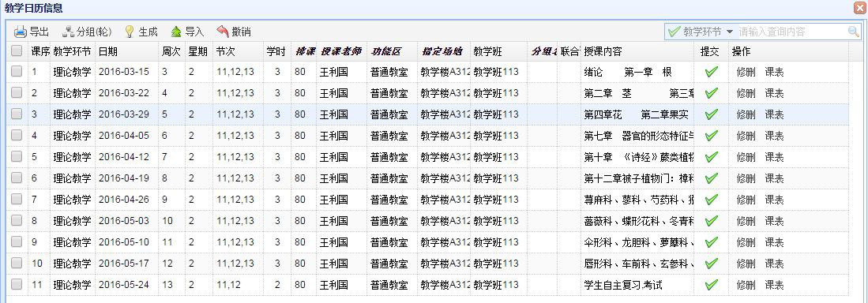Click the 生成 lightbulb icon
This screenshot has width=868, height=303.
(129, 32)
